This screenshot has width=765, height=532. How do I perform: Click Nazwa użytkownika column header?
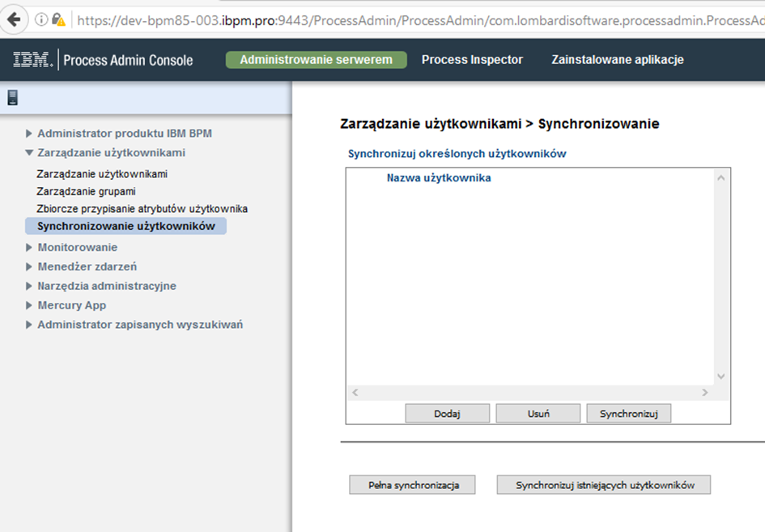(x=439, y=177)
